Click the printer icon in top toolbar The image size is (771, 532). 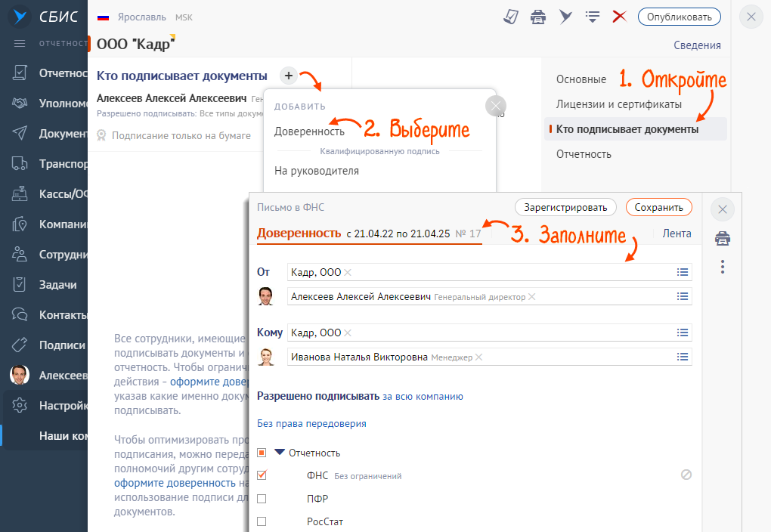tap(538, 17)
